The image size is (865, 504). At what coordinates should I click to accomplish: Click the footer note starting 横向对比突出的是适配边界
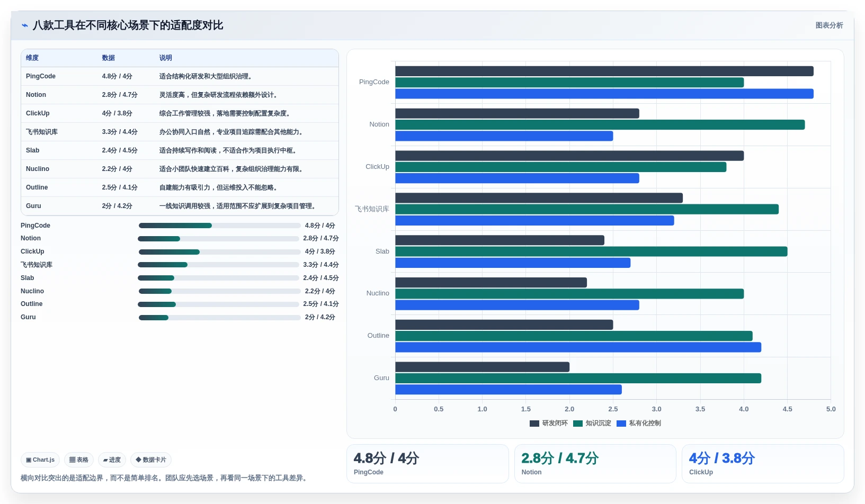165,478
